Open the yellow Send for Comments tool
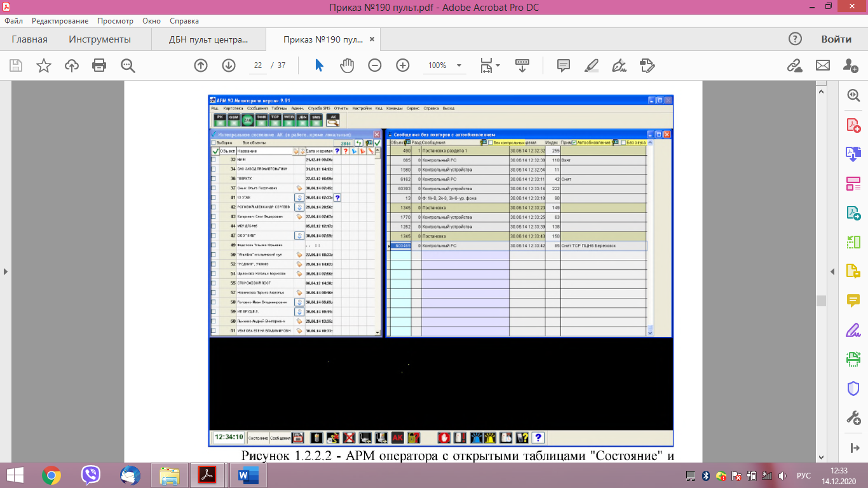Viewport: 868px width, 488px height. click(x=853, y=271)
